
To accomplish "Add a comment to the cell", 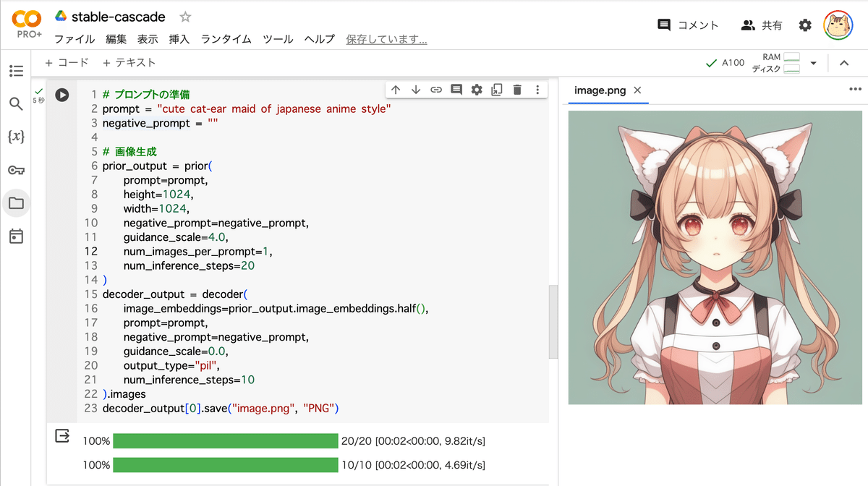I will point(456,90).
